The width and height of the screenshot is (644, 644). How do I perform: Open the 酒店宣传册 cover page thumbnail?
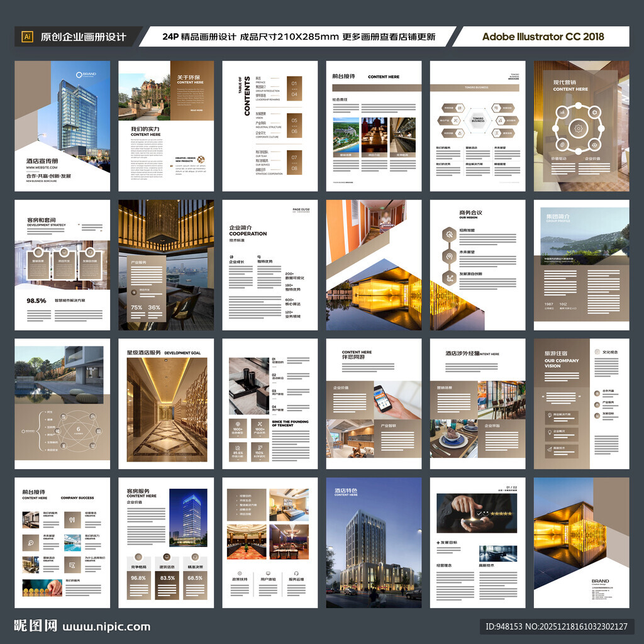(62, 126)
